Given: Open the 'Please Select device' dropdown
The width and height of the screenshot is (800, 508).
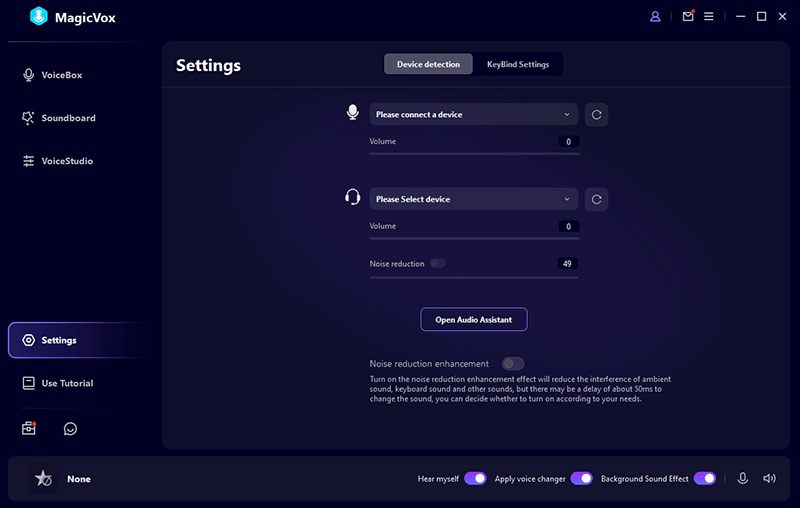Looking at the screenshot, I should pos(473,199).
